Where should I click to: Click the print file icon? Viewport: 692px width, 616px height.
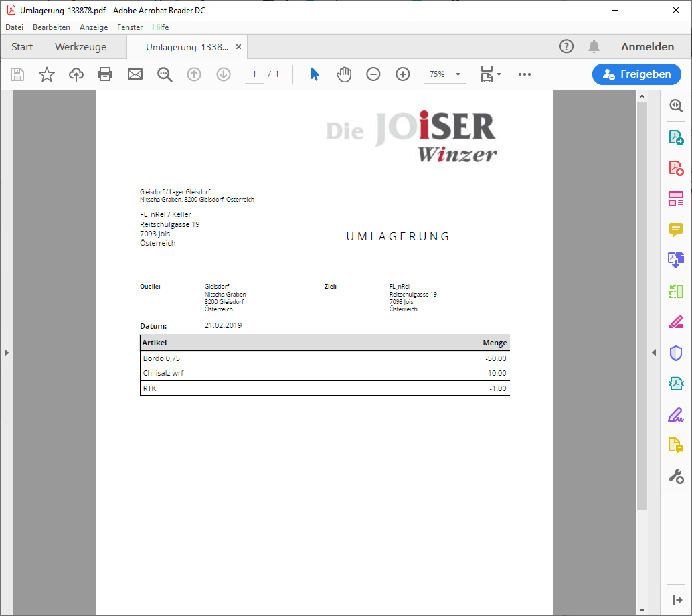pos(105,74)
